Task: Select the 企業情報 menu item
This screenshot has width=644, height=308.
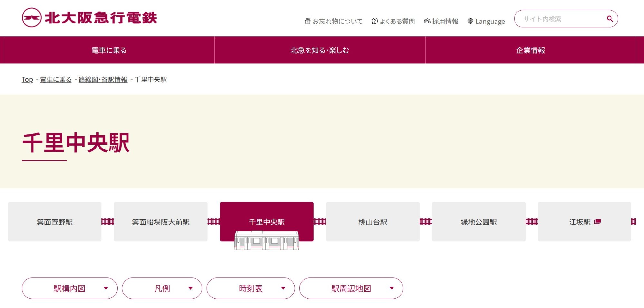Action: click(530, 50)
